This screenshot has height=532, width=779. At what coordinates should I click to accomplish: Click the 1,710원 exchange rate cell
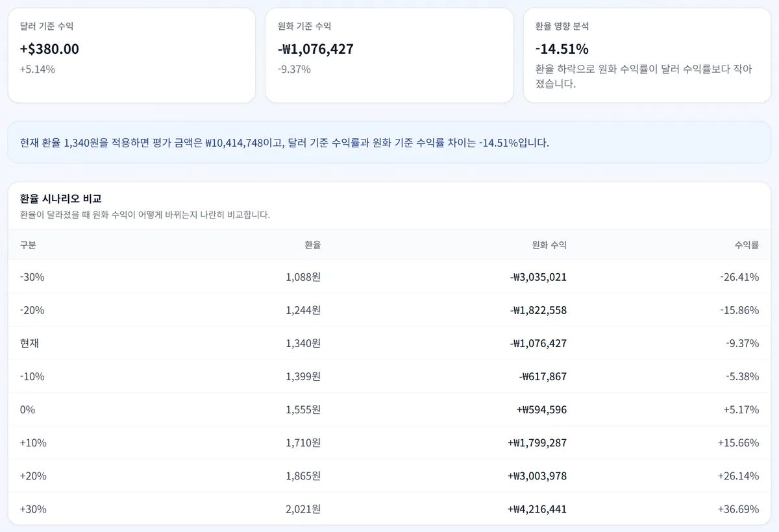point(303,443)
